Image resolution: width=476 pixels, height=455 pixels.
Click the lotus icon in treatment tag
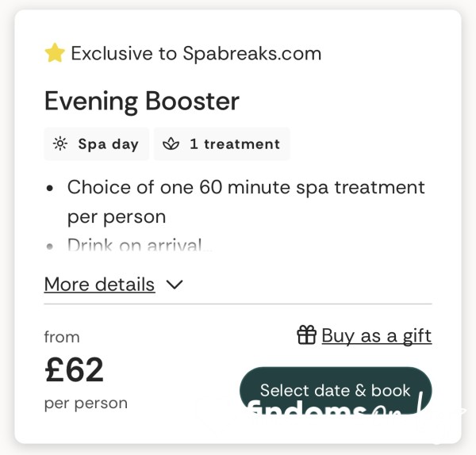(171, 143)
